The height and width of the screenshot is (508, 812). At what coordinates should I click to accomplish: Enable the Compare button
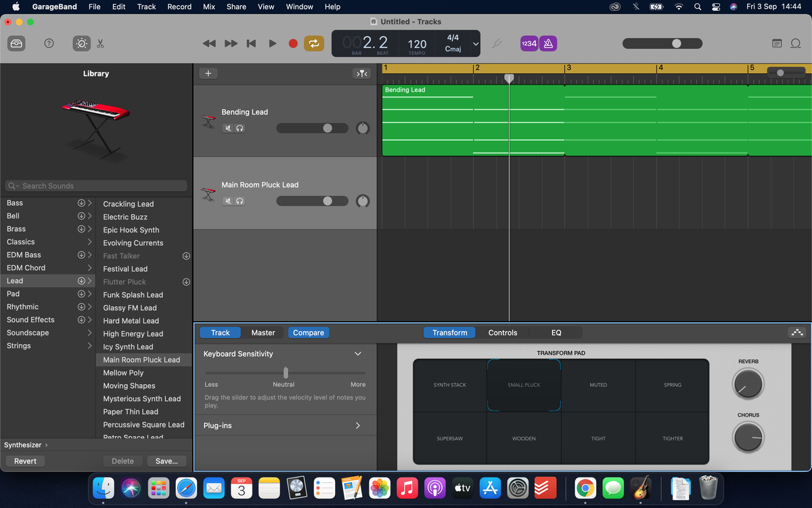tap(309, 333)
